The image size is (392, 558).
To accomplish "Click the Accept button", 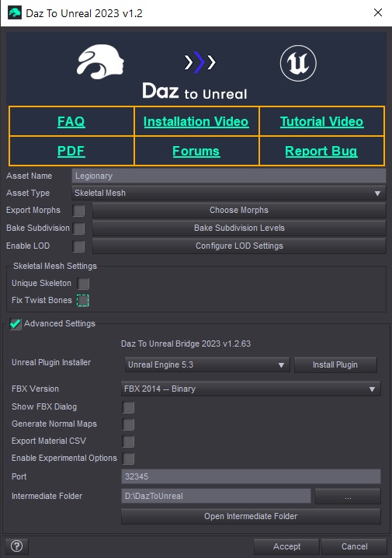I will point(286,546).
